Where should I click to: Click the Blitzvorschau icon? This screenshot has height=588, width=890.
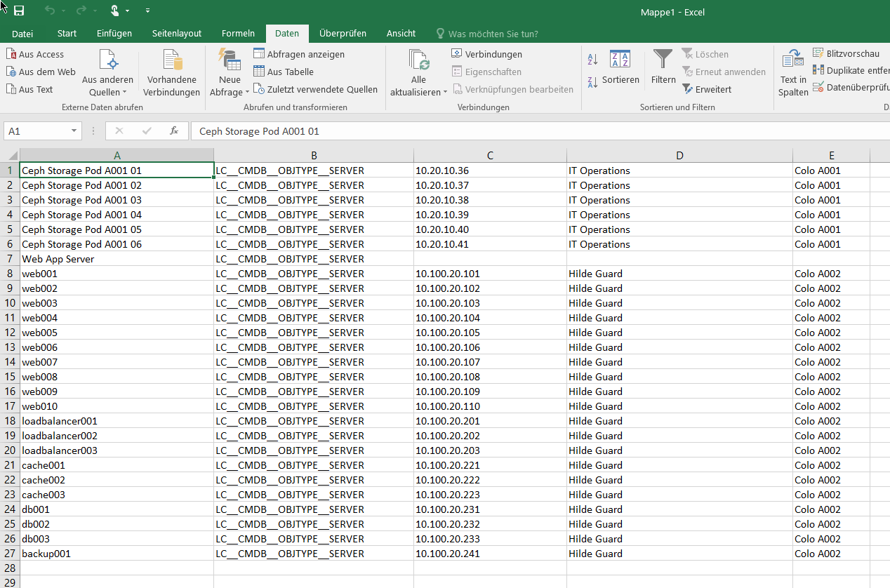point(818,53)
